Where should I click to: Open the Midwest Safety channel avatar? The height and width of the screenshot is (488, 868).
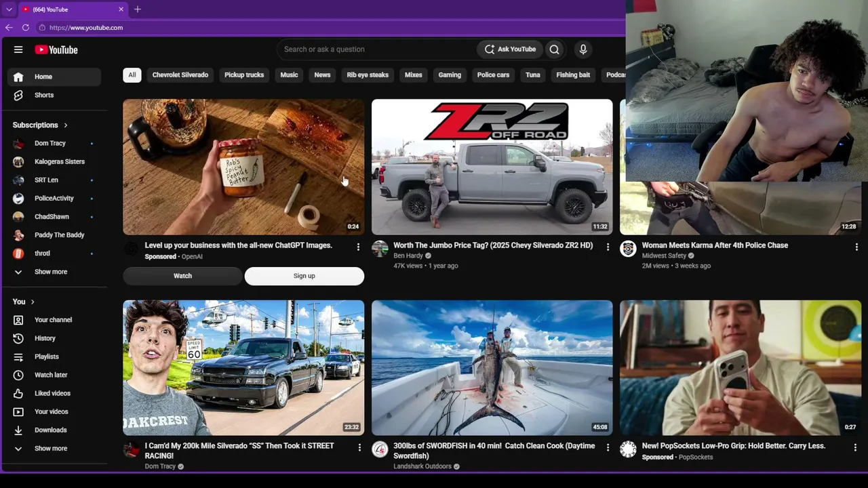[629, 249]
